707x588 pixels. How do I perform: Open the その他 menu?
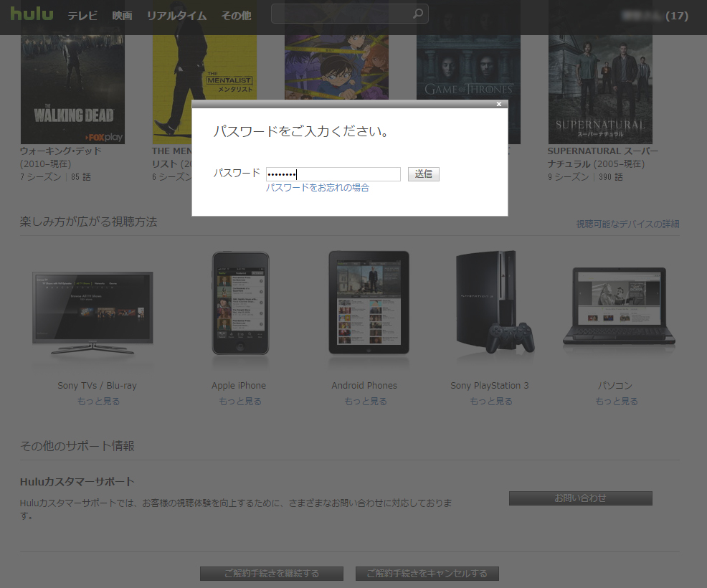237,16
